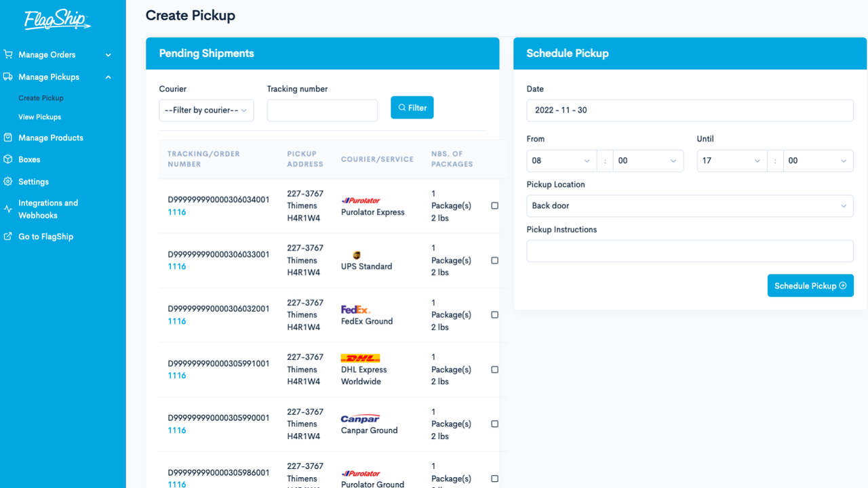The width and height of the screenshot is (868, 488).
Task: Click the Go to FlagShip external link icon
Action: tap(8, 236)
